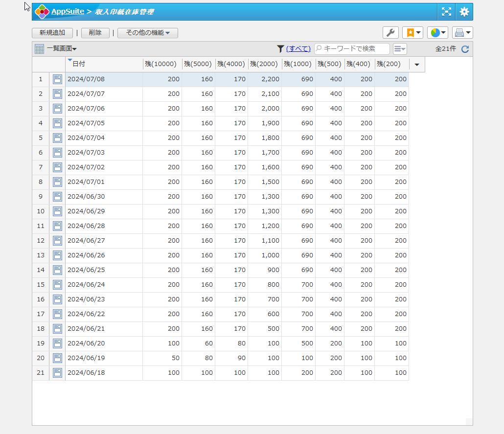Click the AppSuite breadcrumb link

point(68,11)
